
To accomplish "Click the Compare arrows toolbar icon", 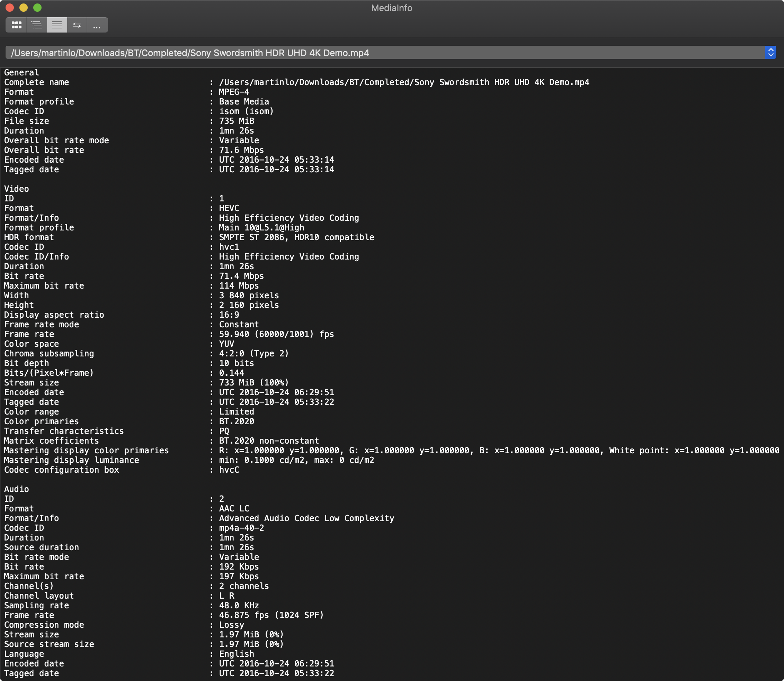I will [77, 25].
